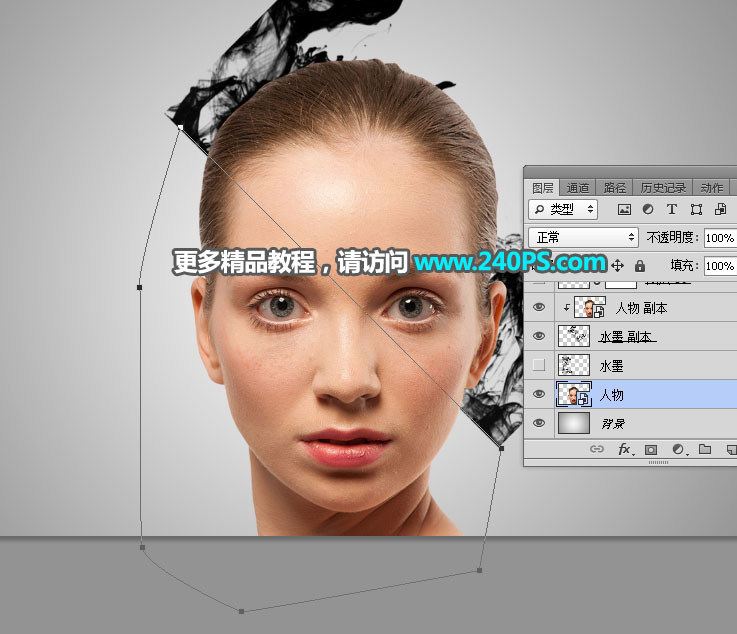Filter layers by type text icon
737x634 pixels.
(x=671, y=210)
